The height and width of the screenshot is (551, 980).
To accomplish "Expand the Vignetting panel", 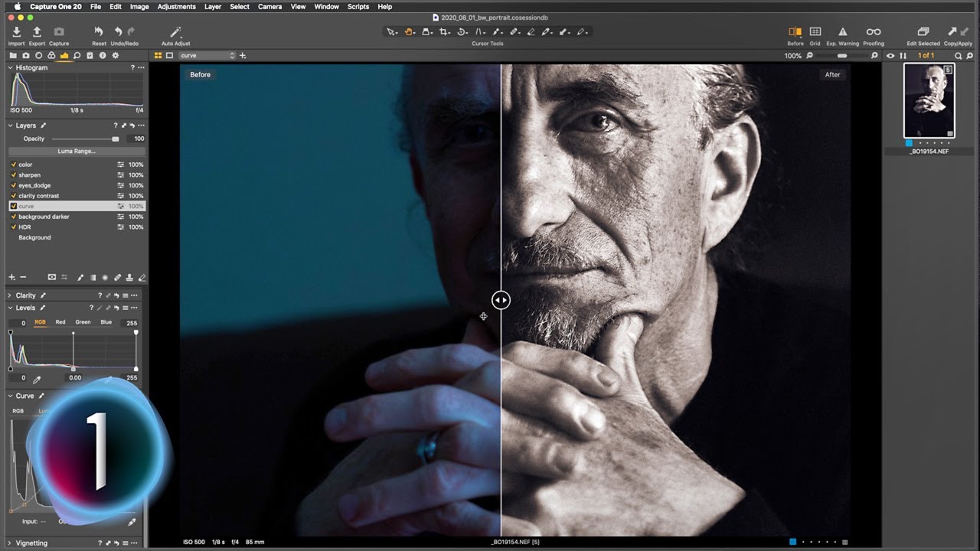I will (11, 543).
